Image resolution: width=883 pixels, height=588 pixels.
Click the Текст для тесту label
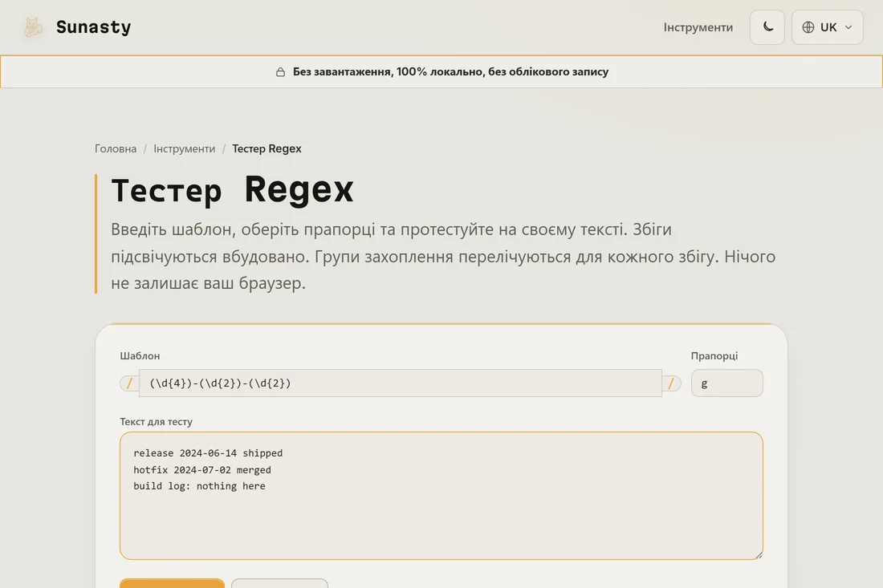coord(156,421)
